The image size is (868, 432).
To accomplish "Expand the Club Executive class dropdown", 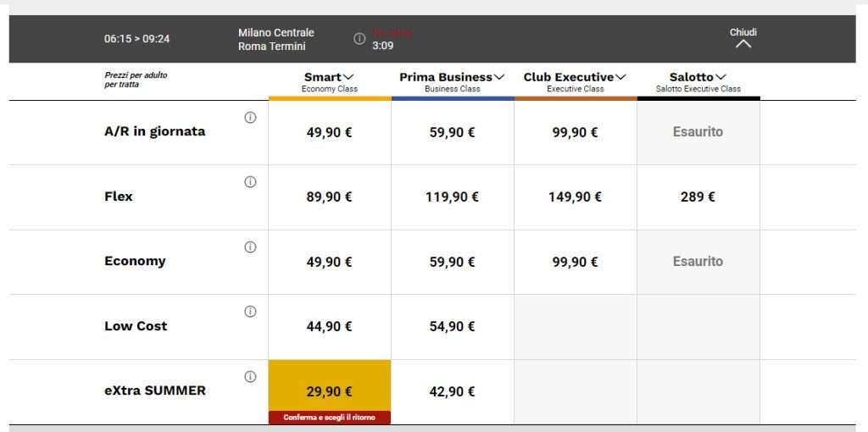I will (x=575, y=77).
